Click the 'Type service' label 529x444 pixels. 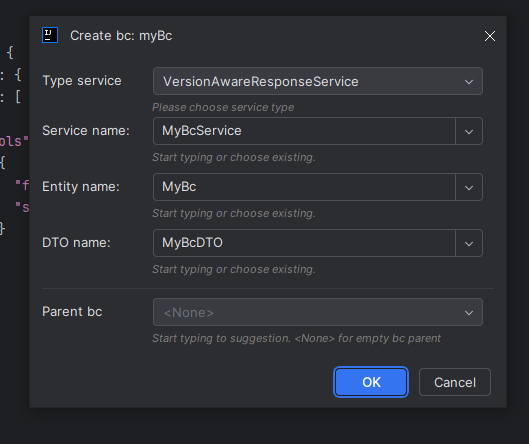[x=82, y=81]
